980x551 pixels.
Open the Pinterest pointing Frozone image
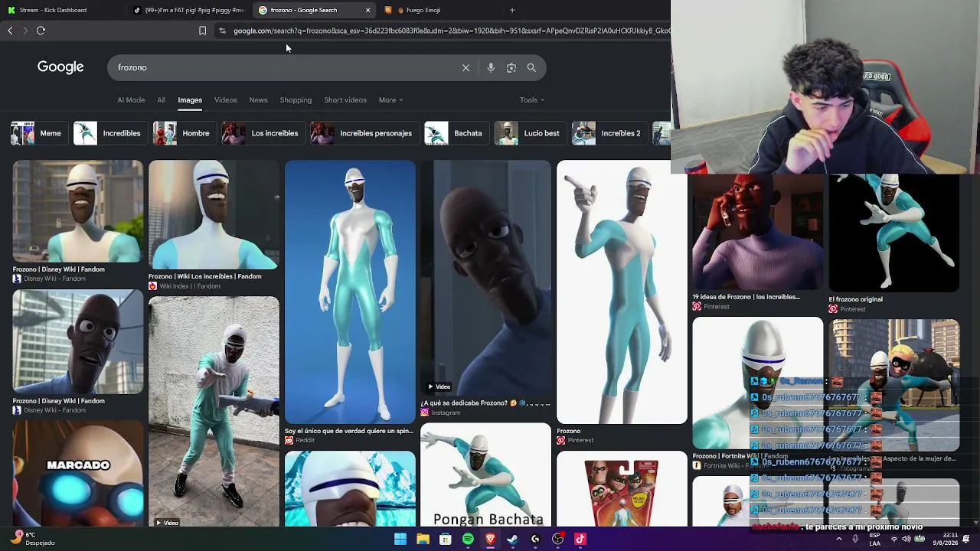(622, 292)
